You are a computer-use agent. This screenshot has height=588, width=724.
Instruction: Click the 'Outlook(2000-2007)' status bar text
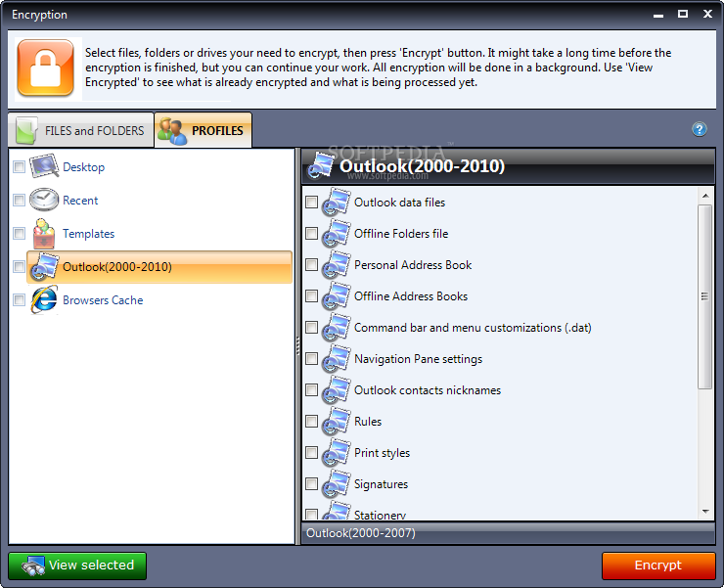point(361,533)
